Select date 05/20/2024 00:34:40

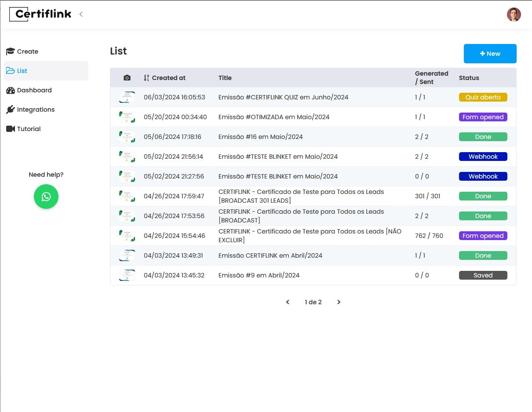pos(175,117)
